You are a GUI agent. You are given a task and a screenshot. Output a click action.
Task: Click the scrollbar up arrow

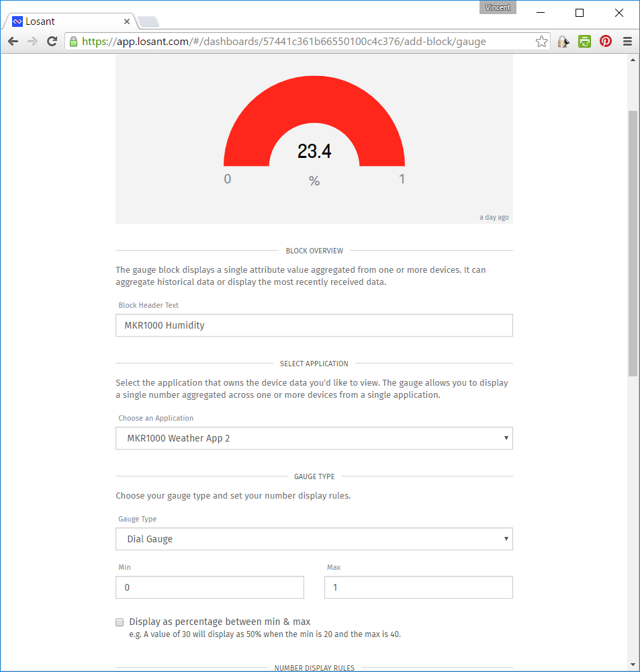click(633, 60)
